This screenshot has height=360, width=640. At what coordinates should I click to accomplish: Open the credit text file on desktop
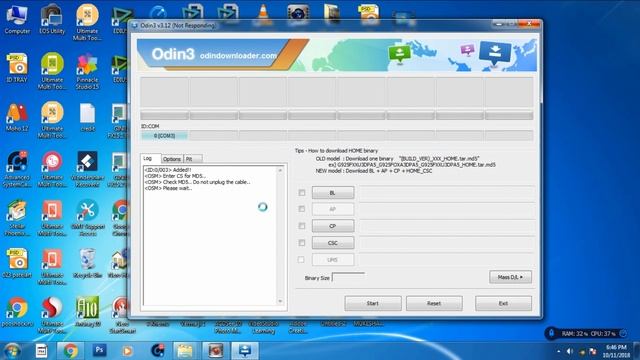click(x=87, y=117)
